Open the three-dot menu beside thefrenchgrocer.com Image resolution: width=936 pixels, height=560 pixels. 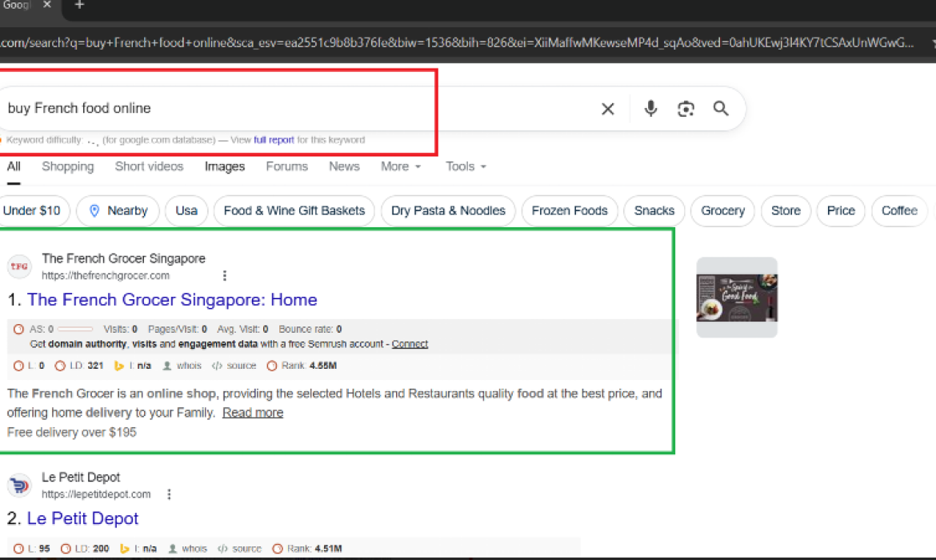[x=225, y=274]
